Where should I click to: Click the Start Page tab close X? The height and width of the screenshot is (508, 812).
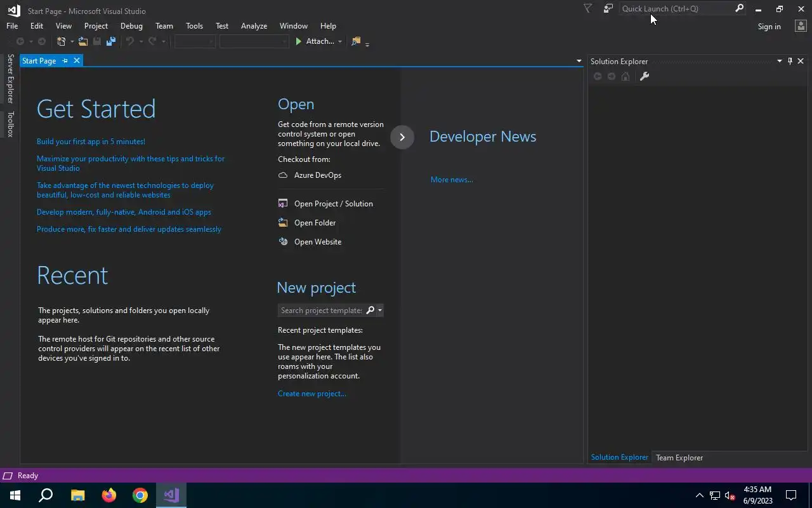[77, 60]
